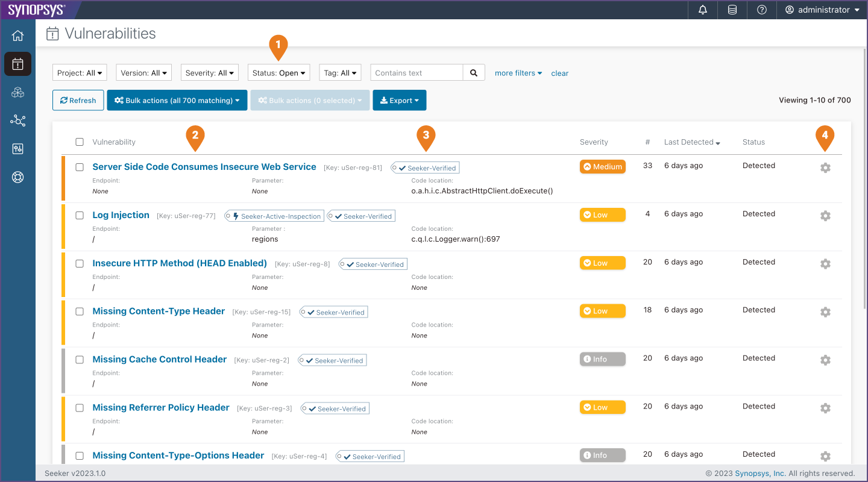The height and width of the screenshot is (482, 868).
Task: Open the network graph sidebar icon
Action: [x=17, y=121]
